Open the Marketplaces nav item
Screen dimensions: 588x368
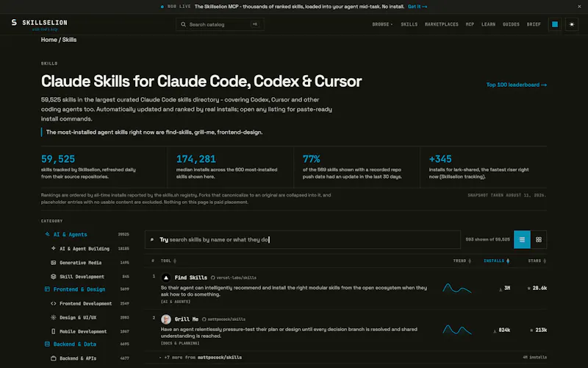(x=442, y=24)
